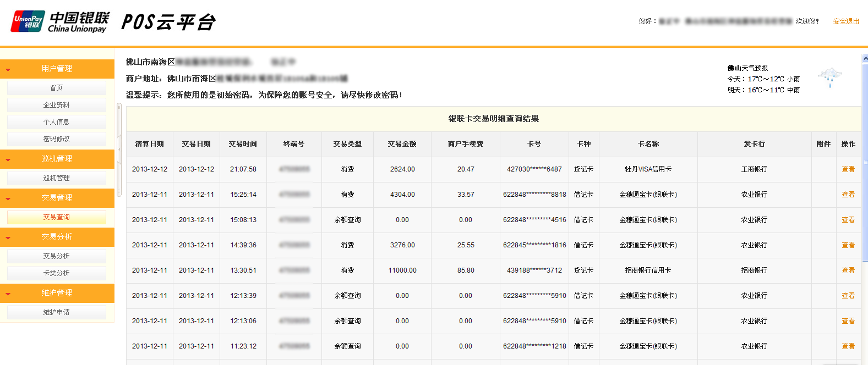Click 工商银行 issuer cell
The width and height of the screenshot is (868, 365).
pyautogui.click(x=755, y=169)
